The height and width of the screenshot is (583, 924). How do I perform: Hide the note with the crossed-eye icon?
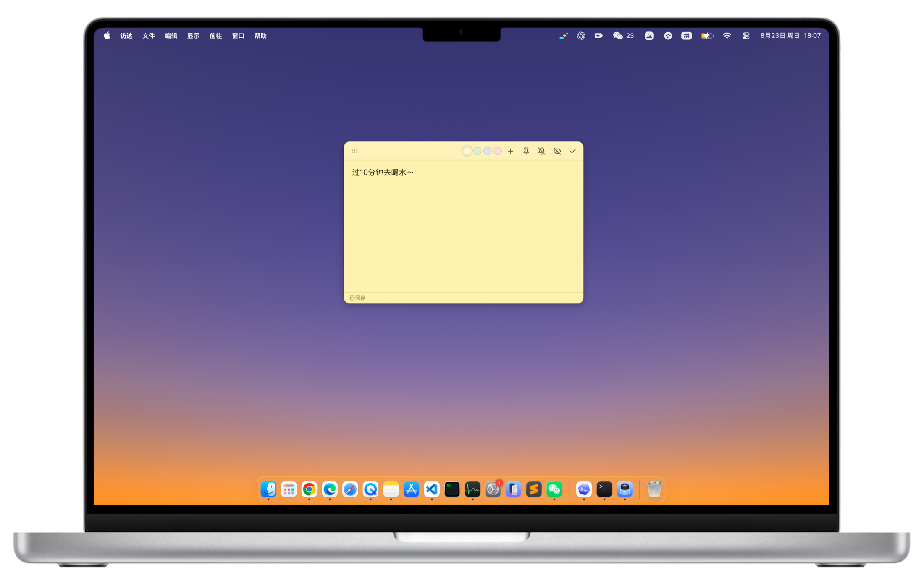pyautogui.click(x=557, y=151)
